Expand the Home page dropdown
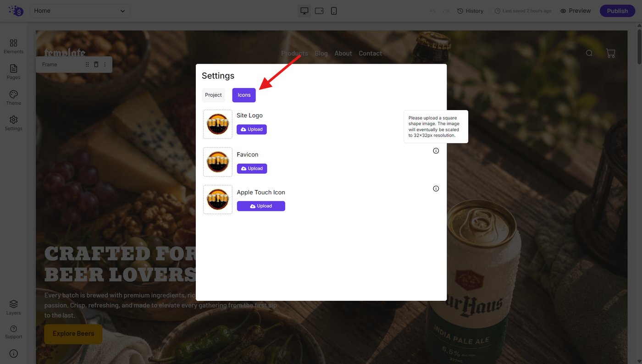This screenshot has width=642, height=364. [x=80, y=11]
